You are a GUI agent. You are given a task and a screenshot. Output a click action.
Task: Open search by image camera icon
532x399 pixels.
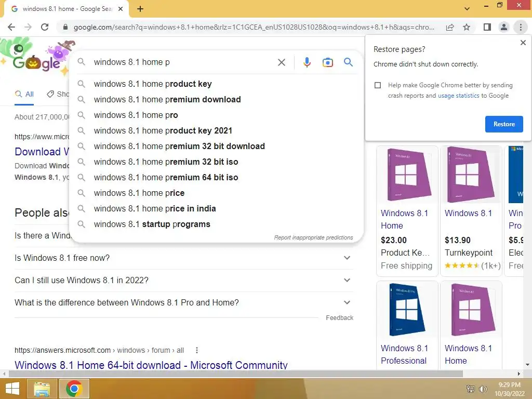pyautogui.click(x=328, y=62)
